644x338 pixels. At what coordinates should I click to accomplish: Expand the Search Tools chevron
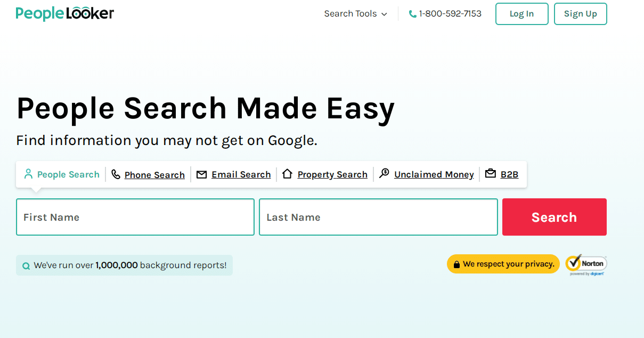pos(384,14)
